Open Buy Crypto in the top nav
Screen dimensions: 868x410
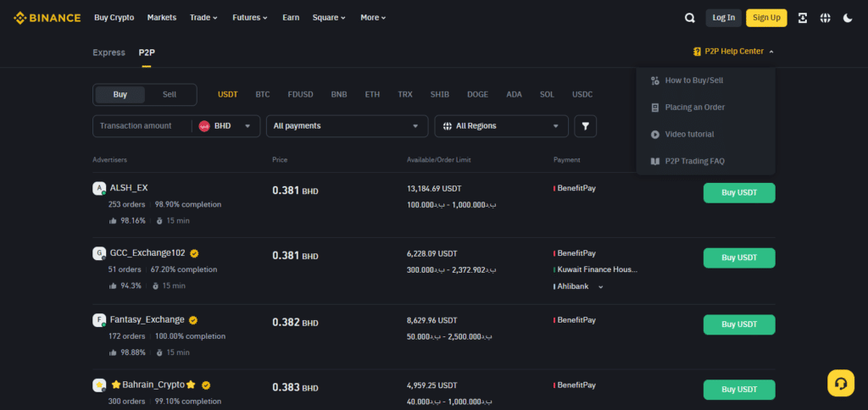click(114, 18)
